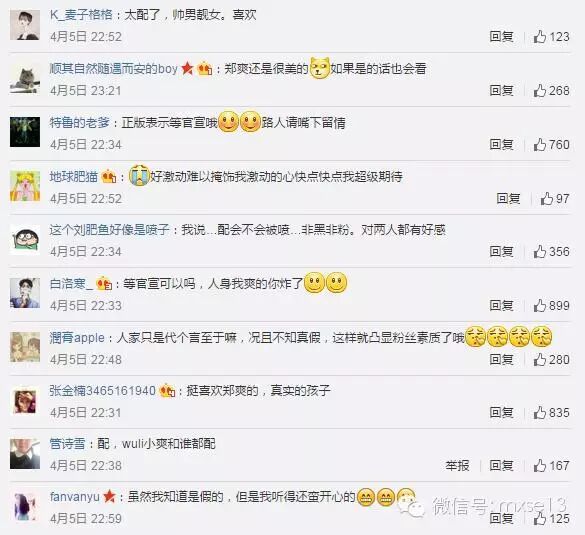Open the Sailor Moon avatar of 地球肥猫
Image resolution: width=585 pixels, height=535 pixels.
(25, 186)
